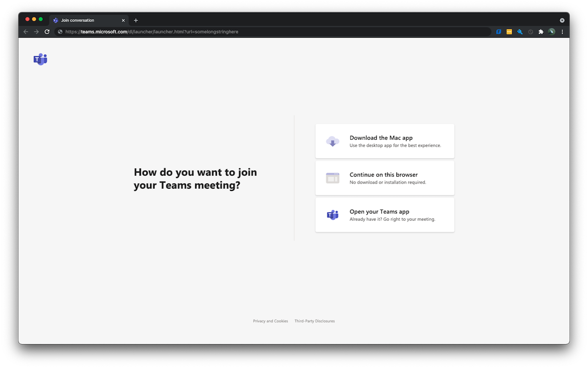The image size is (588, 368).
Task: Open the blue F extension
Action: 498,32
